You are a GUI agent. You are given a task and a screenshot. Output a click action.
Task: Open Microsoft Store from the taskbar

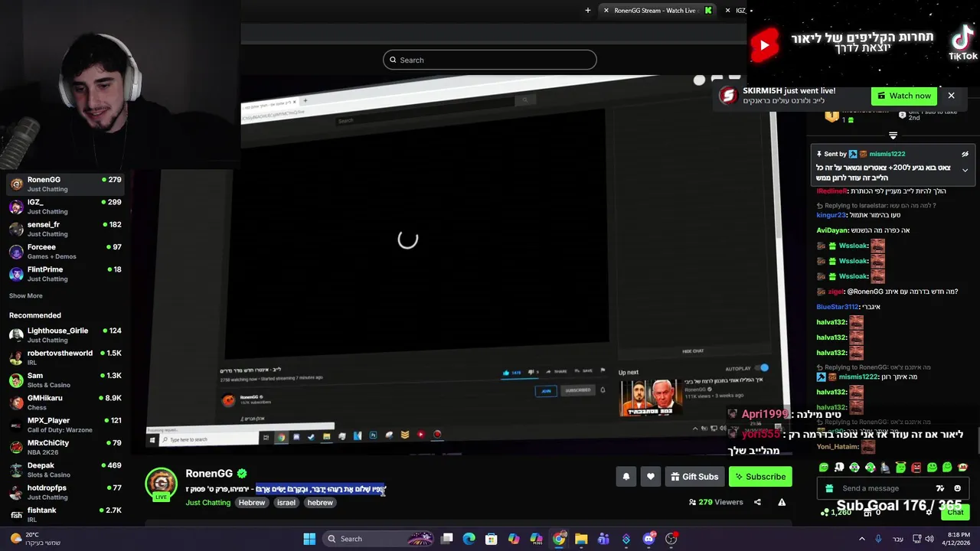coord(492,539)
